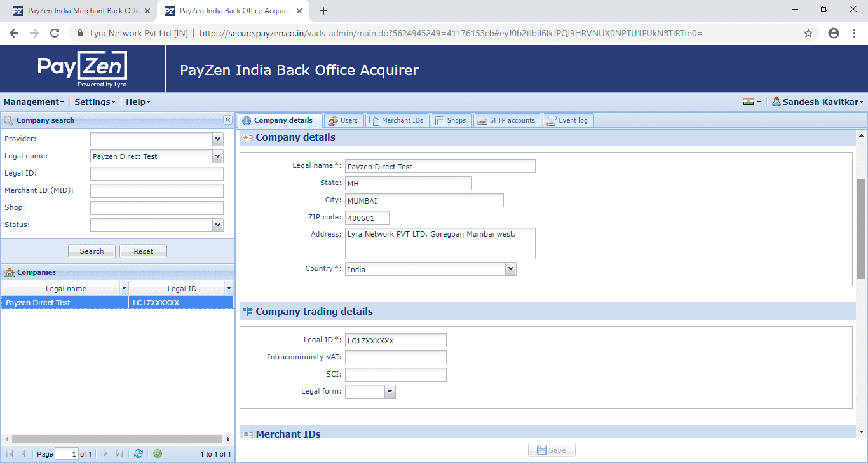Switch to the Users tab
The height and width of the screenshot is (463, 868).
(x=343, y=120)
